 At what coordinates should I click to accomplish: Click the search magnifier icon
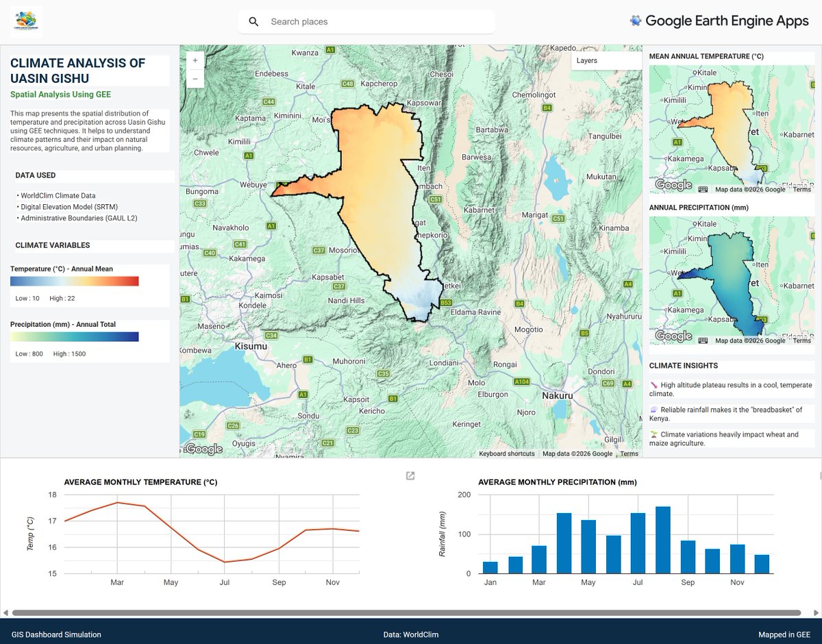click(x=253, y=22)
